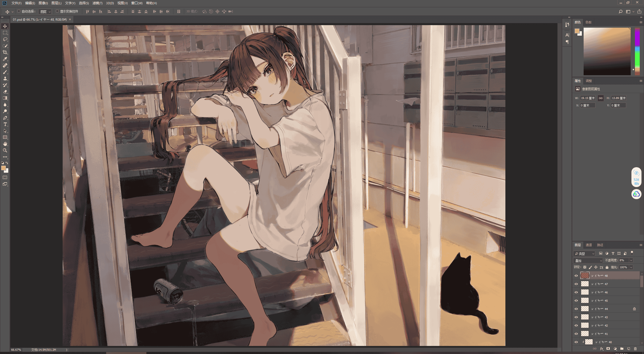Viewport: 644px width, 354px height.
Task: Select the Crop tool
Action: (5, 52)
